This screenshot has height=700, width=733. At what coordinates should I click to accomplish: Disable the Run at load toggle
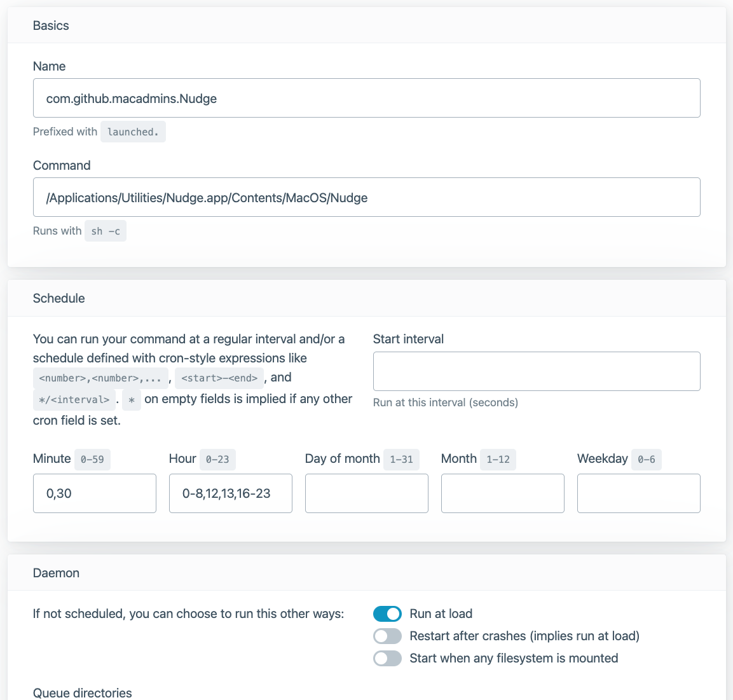click(x=387, y=614)
